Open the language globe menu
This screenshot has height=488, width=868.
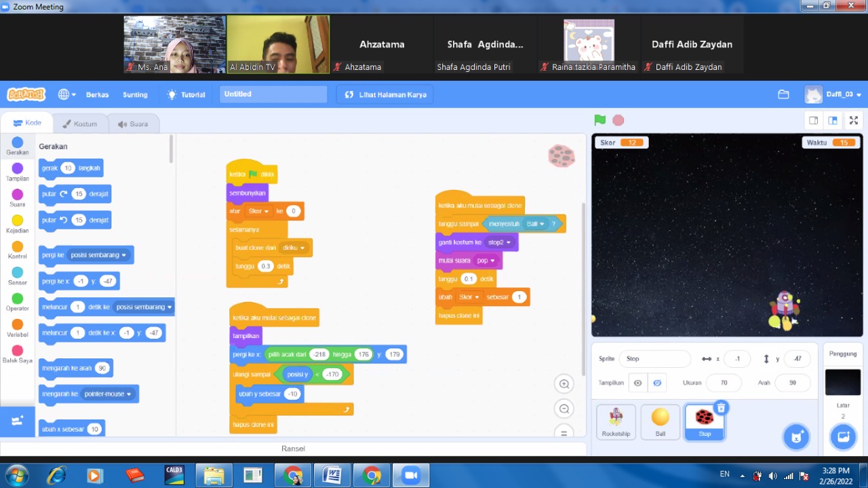coord(66,94)
